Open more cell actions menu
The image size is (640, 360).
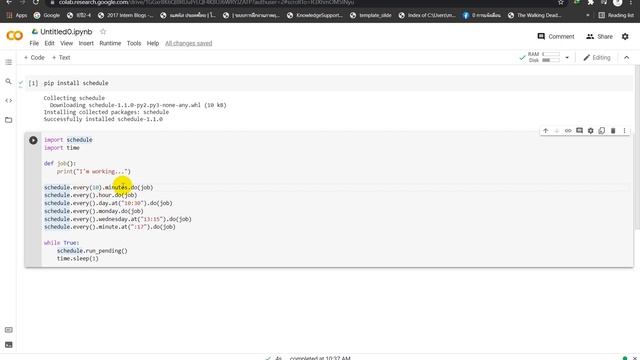[624, 131]
